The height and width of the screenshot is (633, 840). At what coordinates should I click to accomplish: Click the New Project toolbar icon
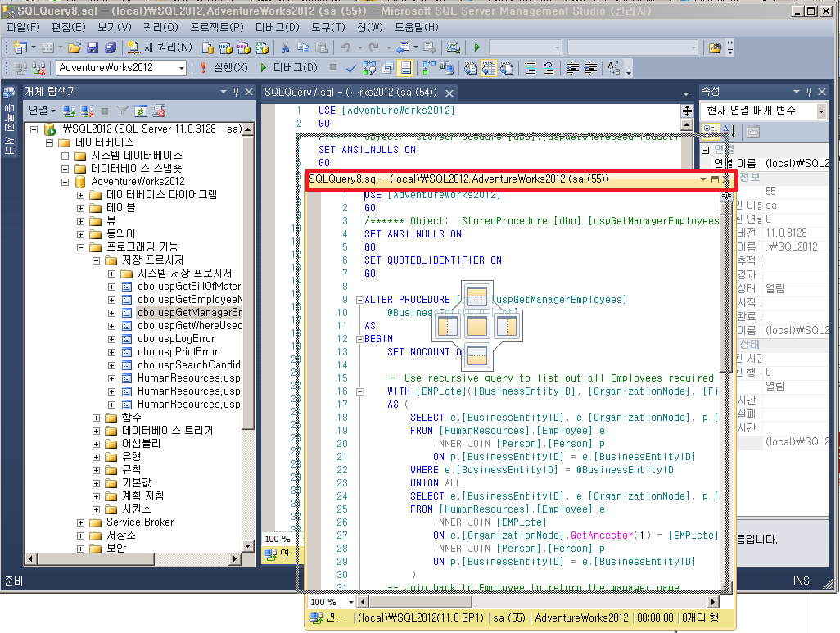pyautogui.click(x=20, y=47)
